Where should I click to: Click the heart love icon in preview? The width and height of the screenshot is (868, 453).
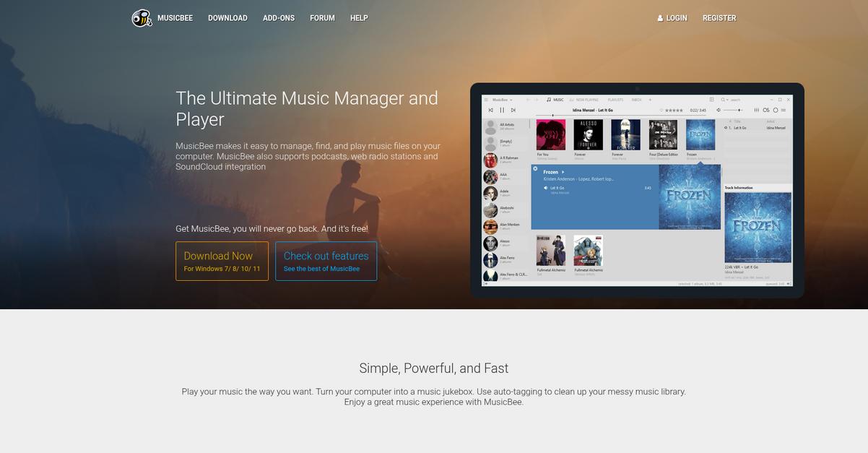[x=661, y=110]
